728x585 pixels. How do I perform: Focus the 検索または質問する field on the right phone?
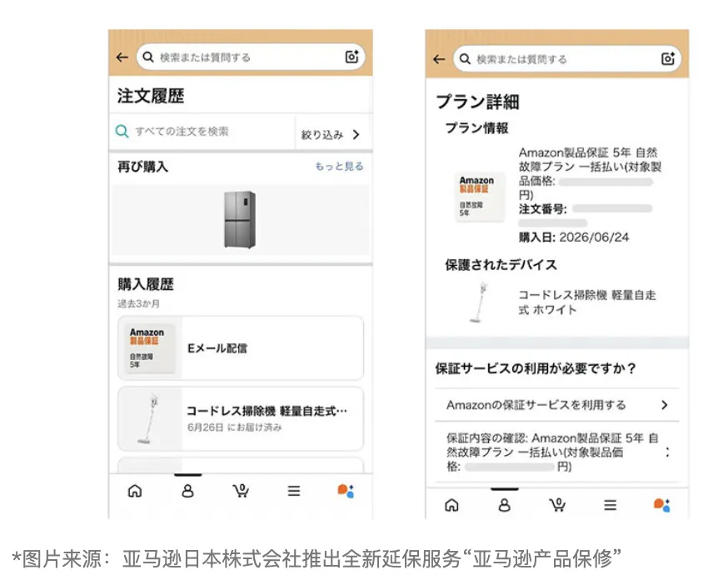coord(567,58)
